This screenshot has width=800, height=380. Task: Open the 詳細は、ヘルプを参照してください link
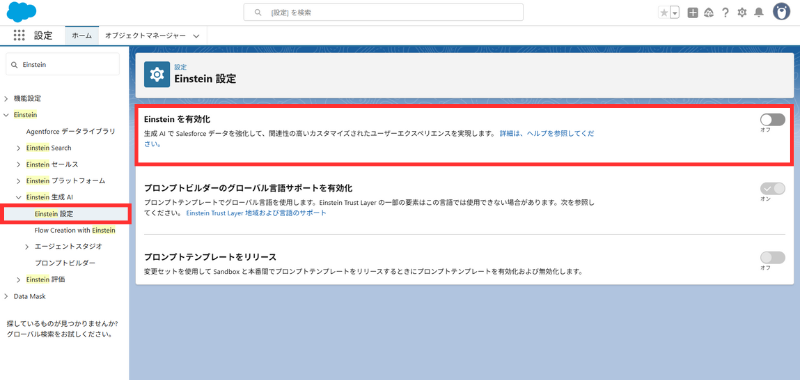point(546,133)
